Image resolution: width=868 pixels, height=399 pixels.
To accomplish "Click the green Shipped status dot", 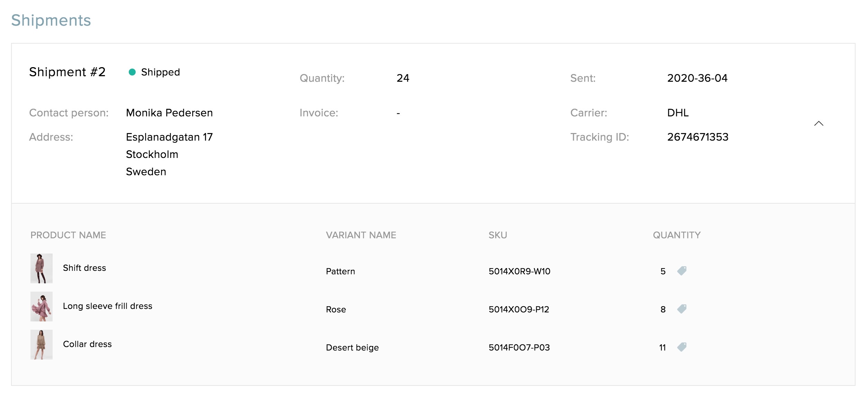I will click(132, 72).
